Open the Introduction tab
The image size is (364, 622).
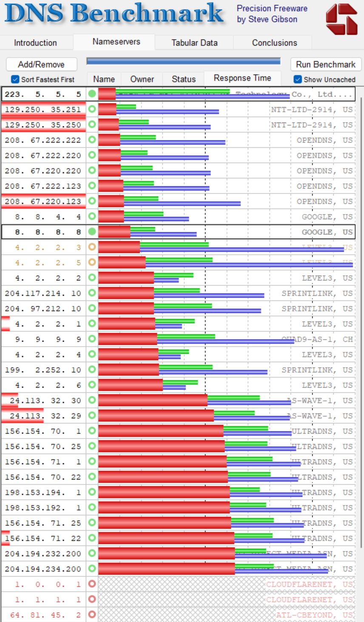(x=35, y=43)
